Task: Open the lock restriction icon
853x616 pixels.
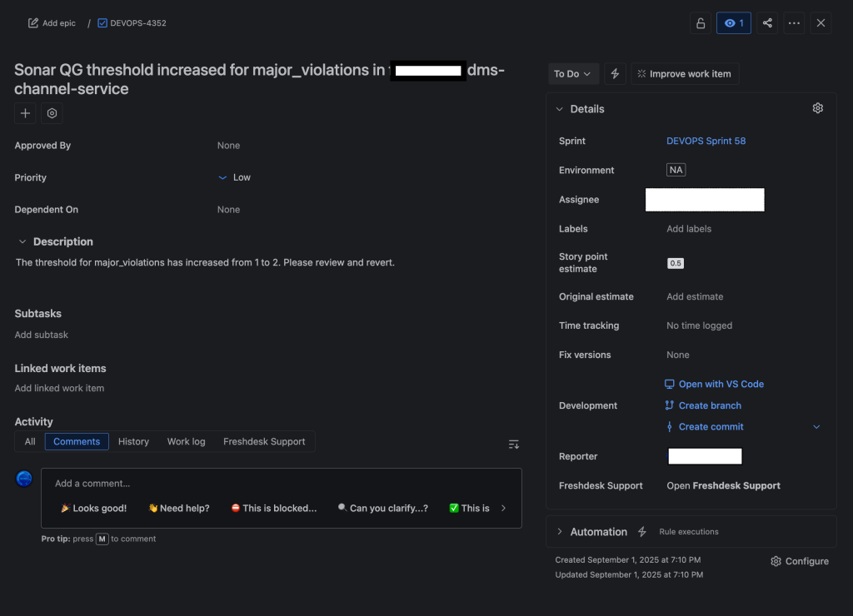Action: (x=701, y=22)
